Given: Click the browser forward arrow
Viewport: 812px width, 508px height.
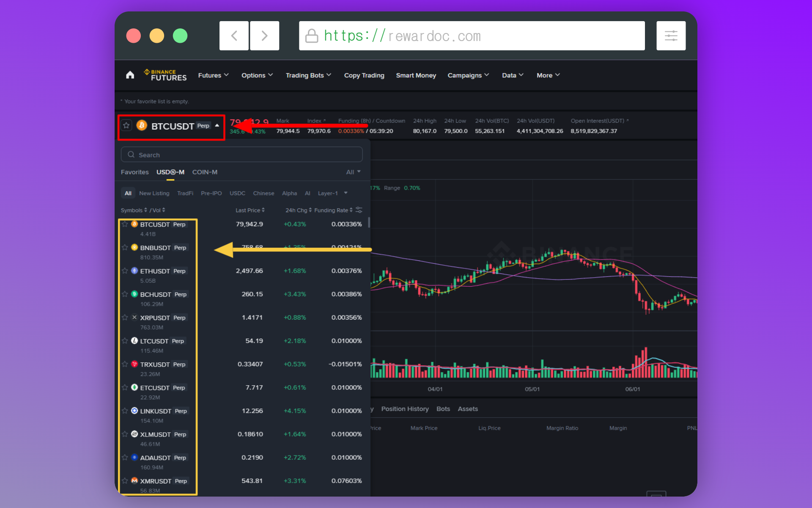Looking at the screenshot, I should click(x=264, y=36).
